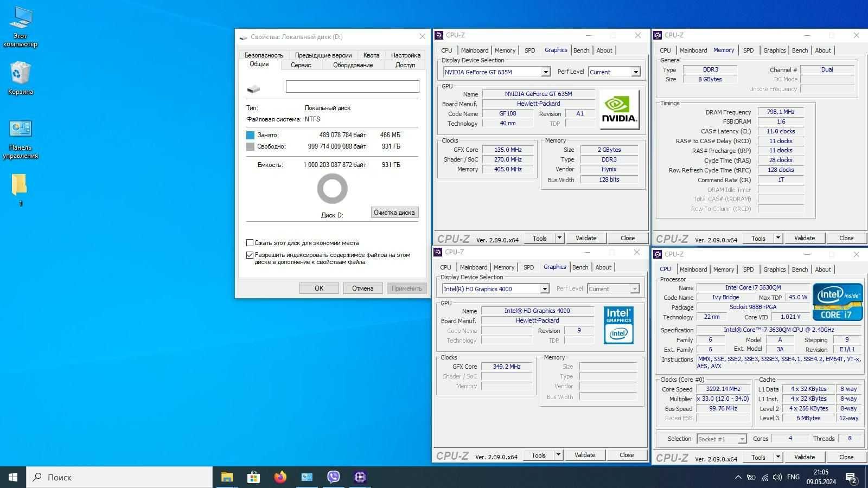Open the network tray icon
This screenshot has width=868, height=488.
click(x=764, y=477)
